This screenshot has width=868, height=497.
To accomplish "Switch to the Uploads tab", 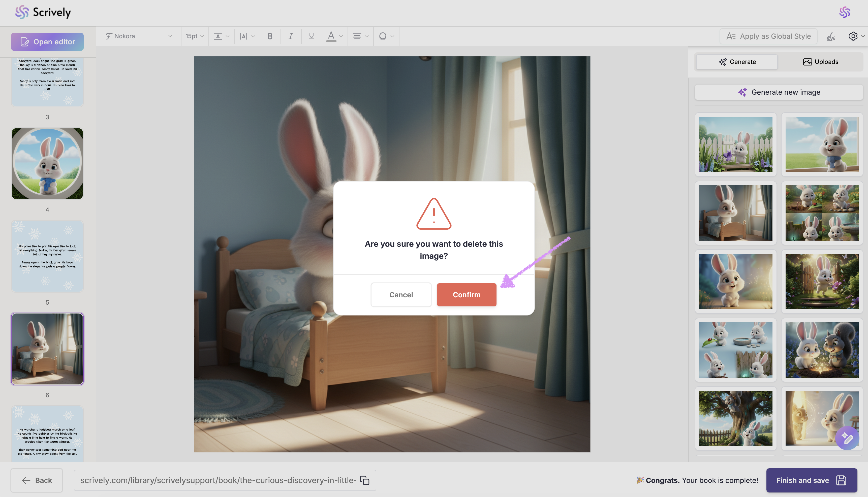I will click(820, 62).
